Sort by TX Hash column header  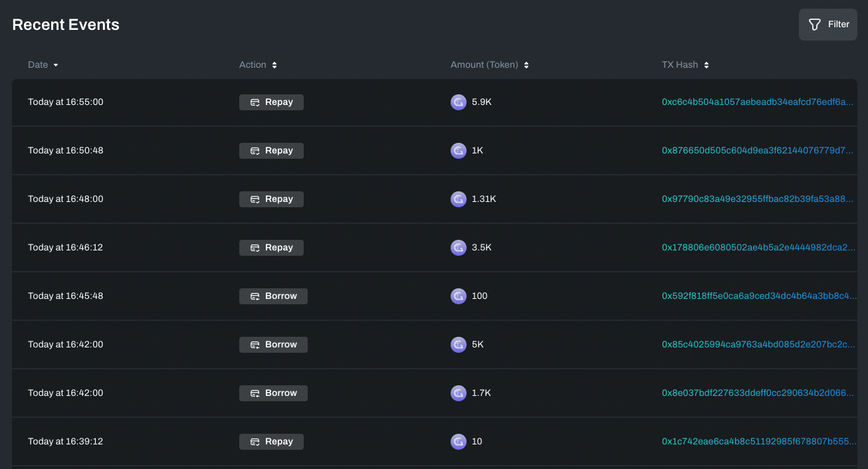point(685,65)
